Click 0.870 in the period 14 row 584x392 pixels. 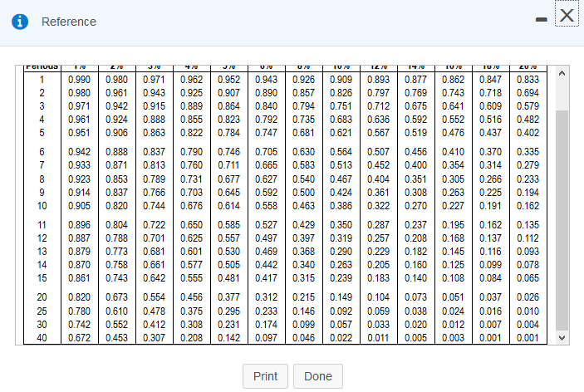click(x=79, y=265)
